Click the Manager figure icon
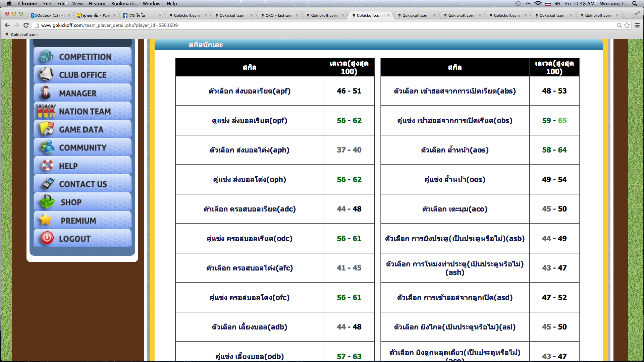The width and height of the screenshot is (644, 362). point(46,93)
